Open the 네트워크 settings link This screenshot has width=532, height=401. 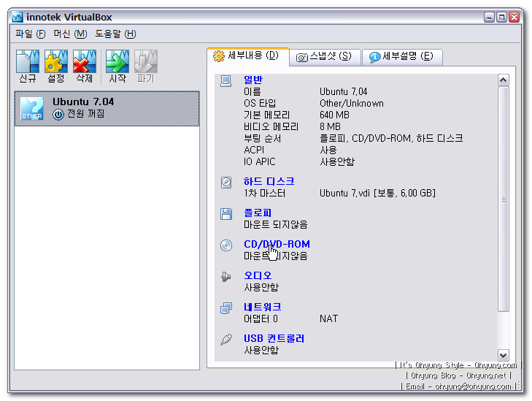[262, 307]
